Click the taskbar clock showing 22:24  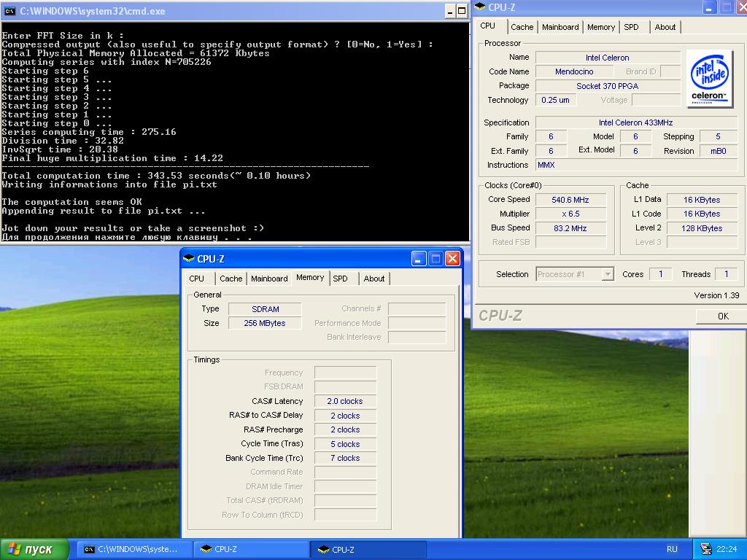(726, 549)
